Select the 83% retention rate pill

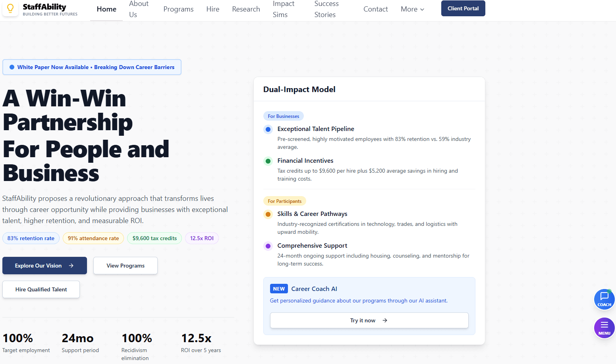click(31, 238)
